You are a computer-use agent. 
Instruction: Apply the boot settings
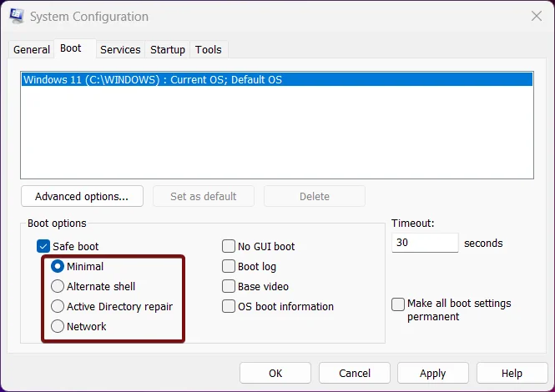pyautogui.click(x=433, y=373)
